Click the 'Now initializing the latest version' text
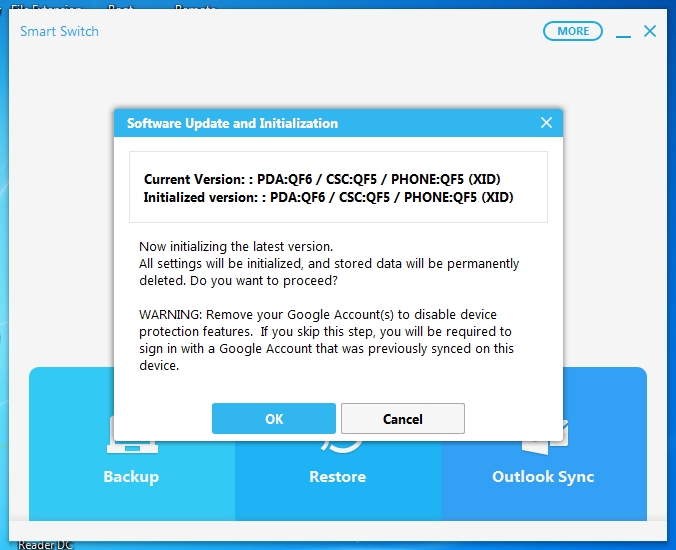The width and height of the screenshot is (676, 550). pos(236,247)
